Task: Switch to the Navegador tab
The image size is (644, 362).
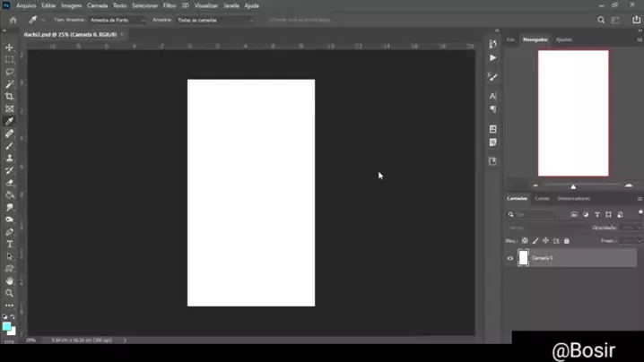Action: pos(535,39)
